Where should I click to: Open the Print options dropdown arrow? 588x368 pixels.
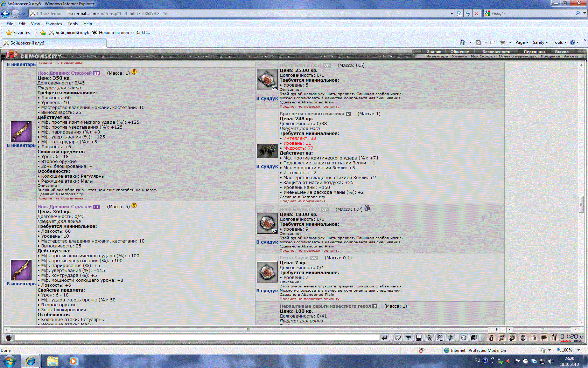pos(510,42)
